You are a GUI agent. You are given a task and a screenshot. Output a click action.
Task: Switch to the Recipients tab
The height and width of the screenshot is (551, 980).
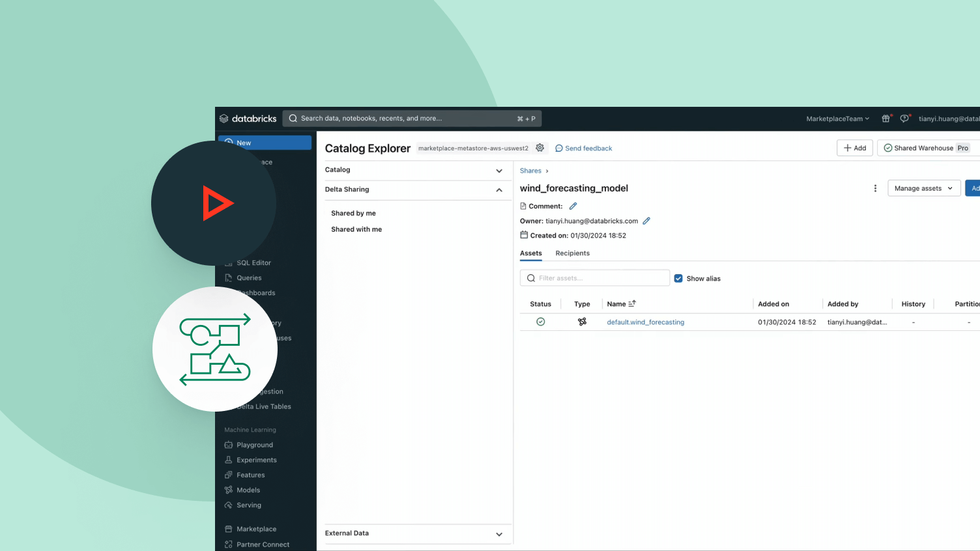572,253
